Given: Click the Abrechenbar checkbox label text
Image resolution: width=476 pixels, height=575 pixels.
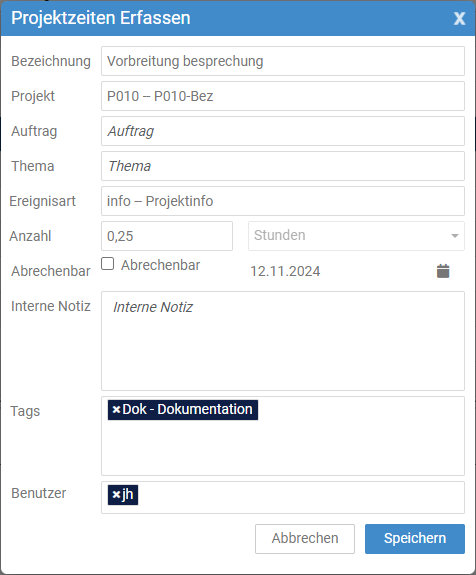Looking at the screenshot, I should (x=161, y=265).
